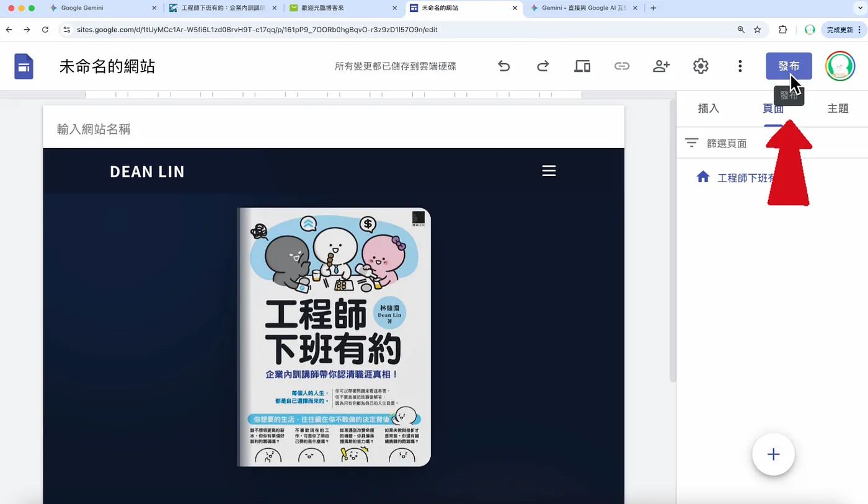
Task: Close the Google Gemini browser tab
Action: coord(154,8)
